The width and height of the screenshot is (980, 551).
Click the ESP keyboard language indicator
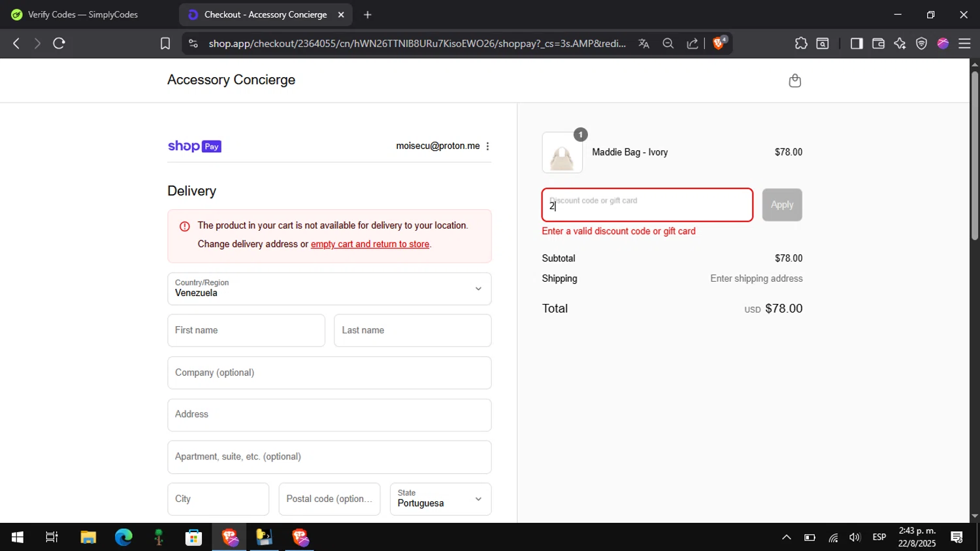pyautogui.click(x=879, y=537)
